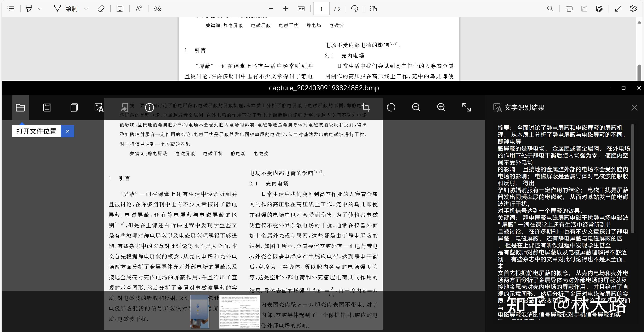Show image information (i) icon

click(150, 108)
